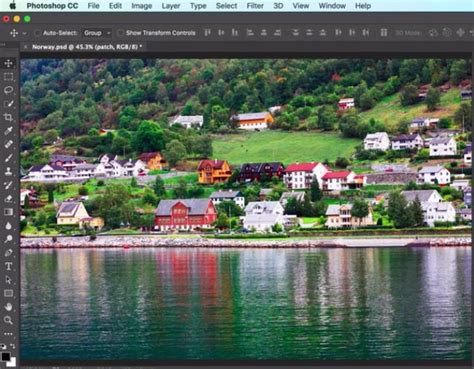Open the Edit menu
The image size is (474, 369).
click(115, 6)
